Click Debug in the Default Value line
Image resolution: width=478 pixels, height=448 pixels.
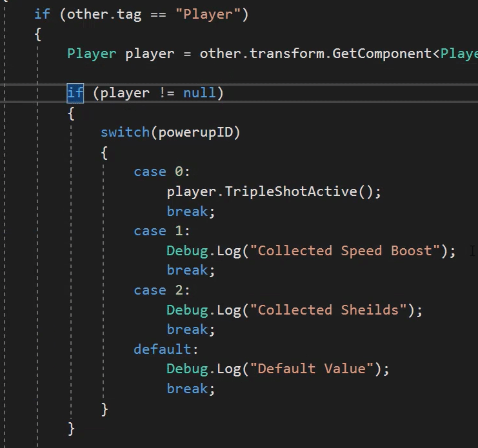[x=187, y=369]
